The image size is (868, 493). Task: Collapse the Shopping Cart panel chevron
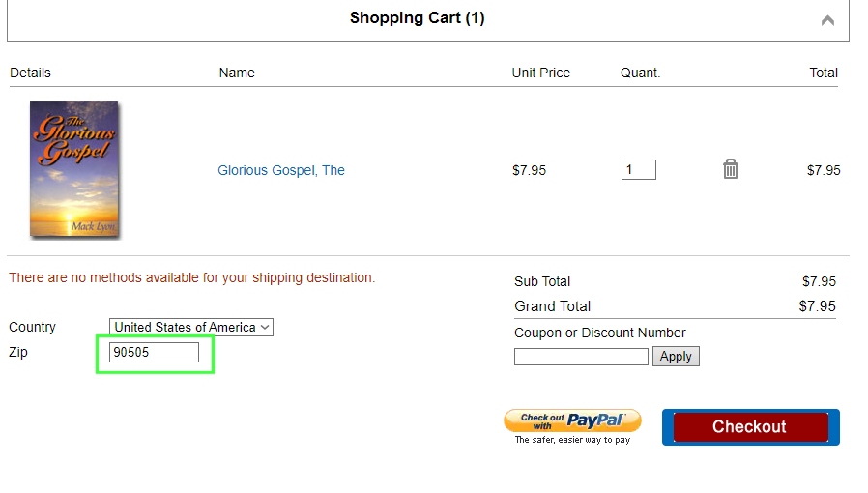(827, 19)
